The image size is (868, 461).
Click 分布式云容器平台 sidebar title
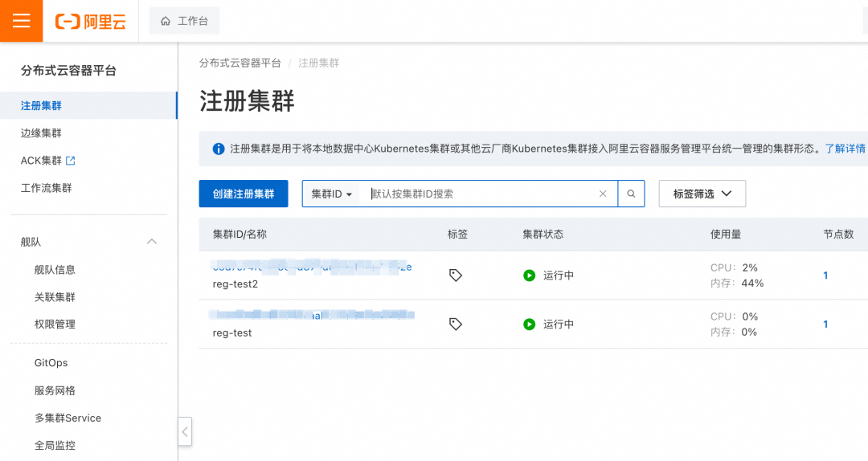click(x=68, y=71)
